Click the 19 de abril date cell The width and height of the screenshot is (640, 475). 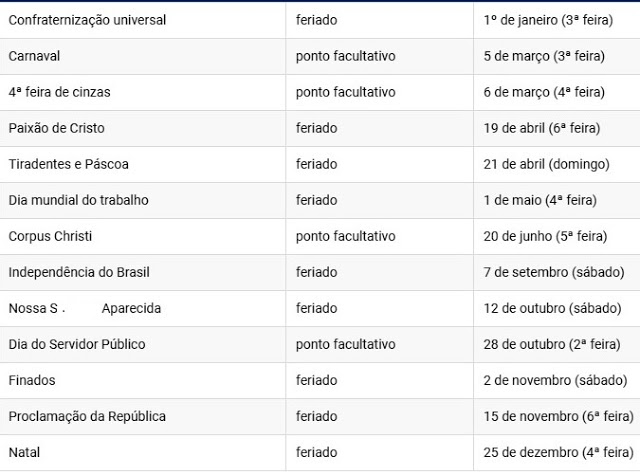(543, 128)
